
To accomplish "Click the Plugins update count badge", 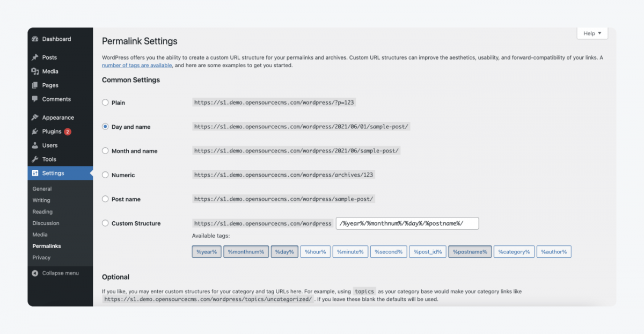I will coord(68,132).
